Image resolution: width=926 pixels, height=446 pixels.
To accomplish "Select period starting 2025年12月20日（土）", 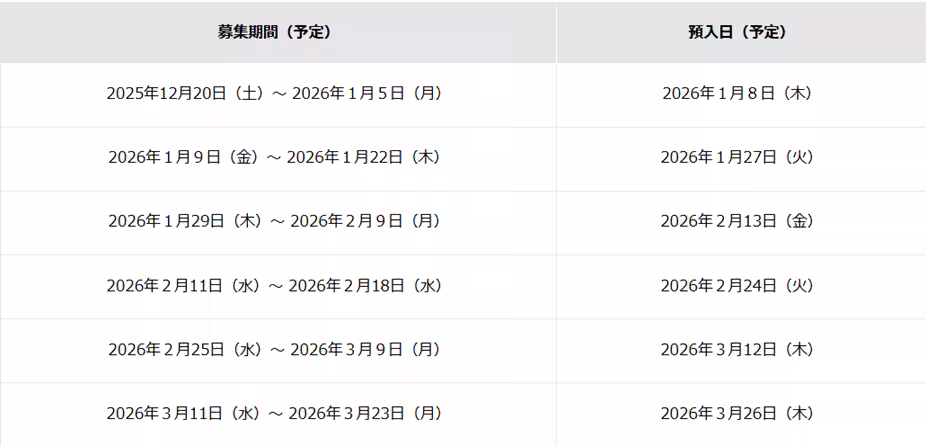I will tap(185, 94).
